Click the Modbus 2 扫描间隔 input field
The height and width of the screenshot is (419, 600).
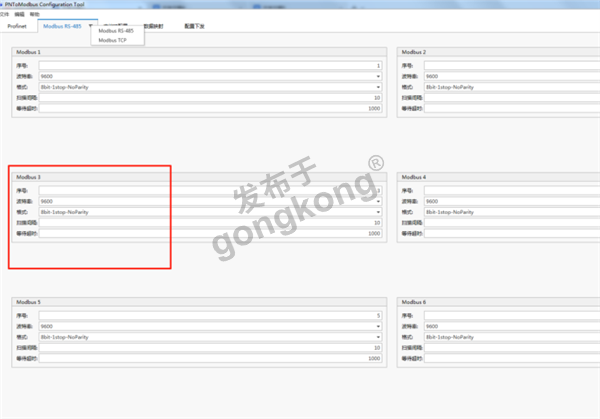point(512,98)
